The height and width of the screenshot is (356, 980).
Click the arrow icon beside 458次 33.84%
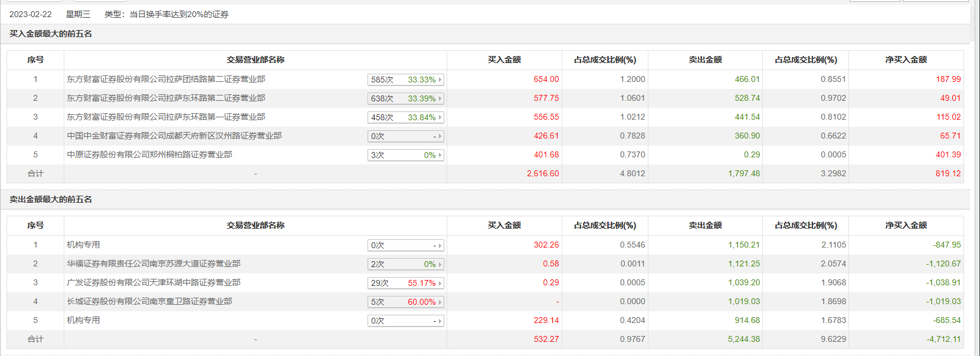[x=440, y=117]
